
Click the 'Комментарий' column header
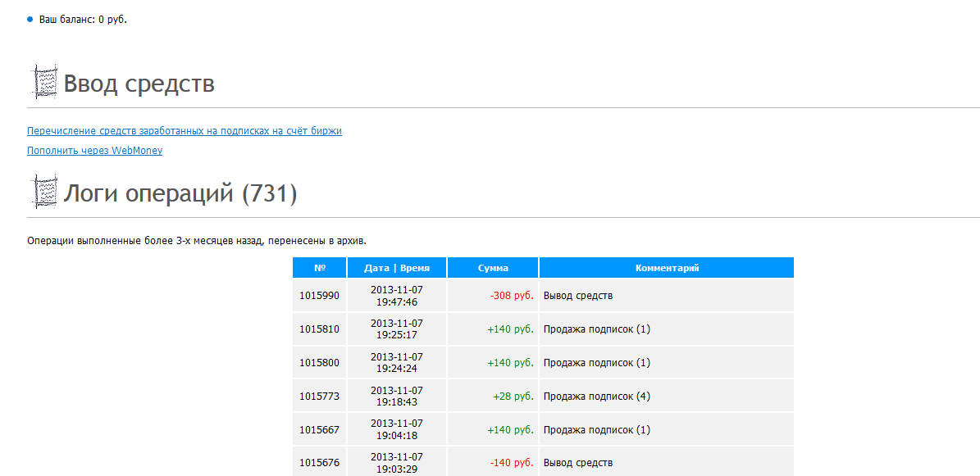(667, 268)
